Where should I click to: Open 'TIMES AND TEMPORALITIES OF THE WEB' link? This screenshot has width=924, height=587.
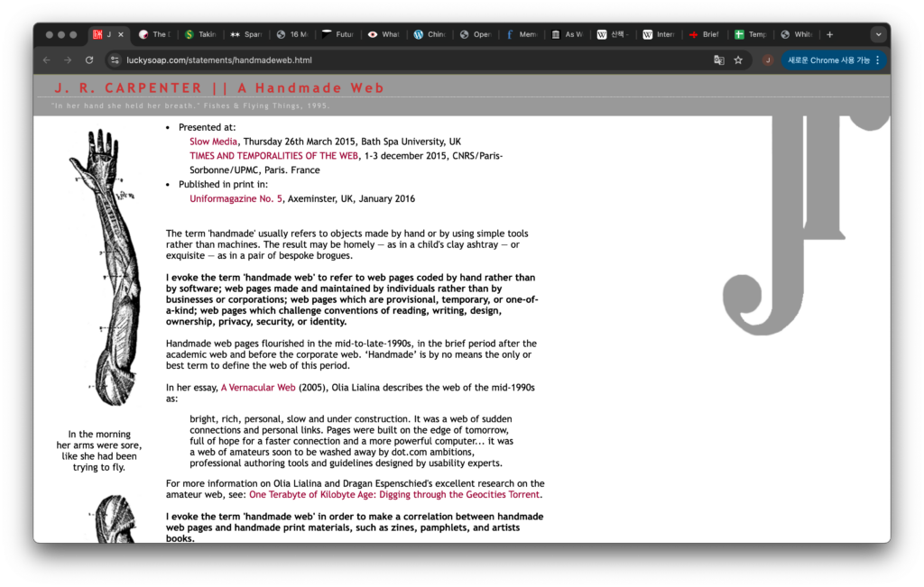coord(274,156)
